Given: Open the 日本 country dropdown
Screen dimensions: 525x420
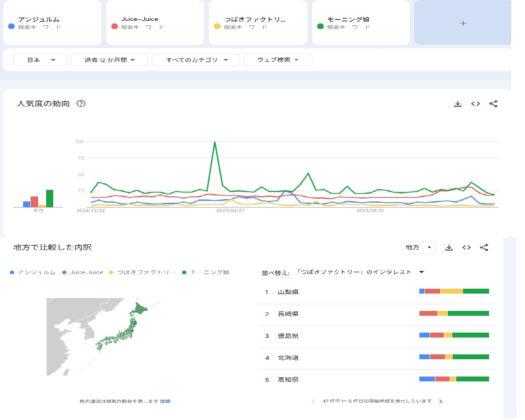Looking at the screenshot, I should [40, 60].
